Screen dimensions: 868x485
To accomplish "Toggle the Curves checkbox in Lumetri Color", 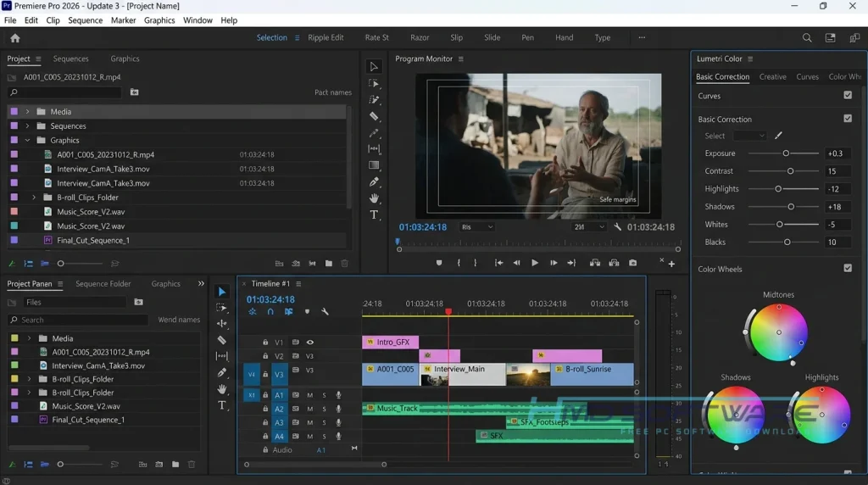I will (x=848, y=95).
